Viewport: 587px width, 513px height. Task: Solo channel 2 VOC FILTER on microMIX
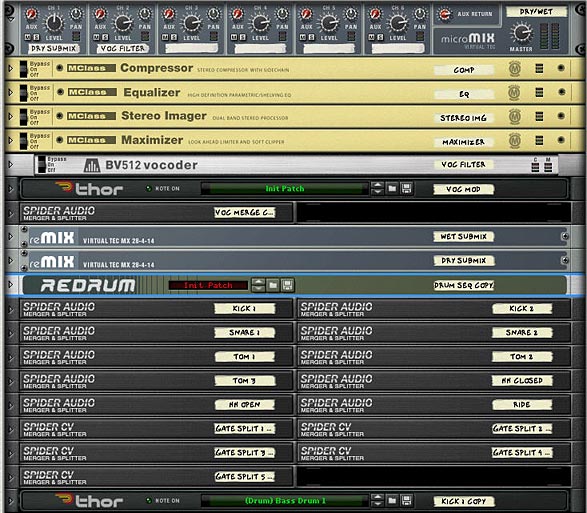coord(105,37)
